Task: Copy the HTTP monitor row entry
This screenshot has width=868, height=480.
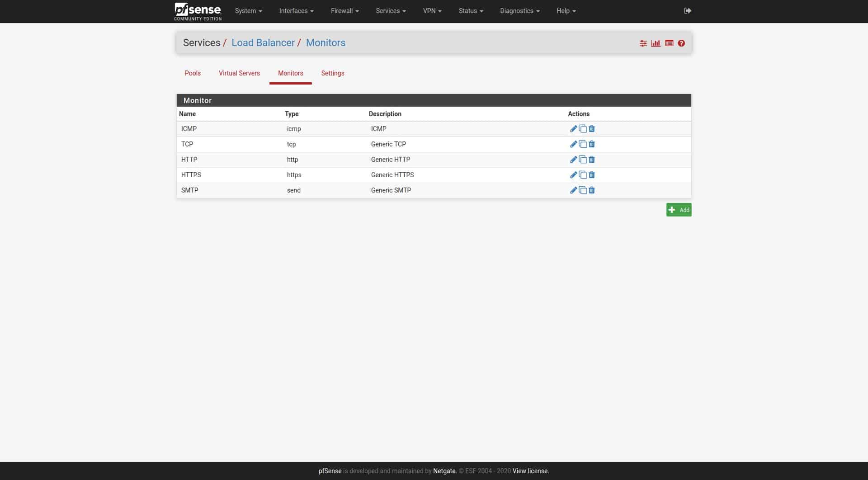Action: coord(583,160)
